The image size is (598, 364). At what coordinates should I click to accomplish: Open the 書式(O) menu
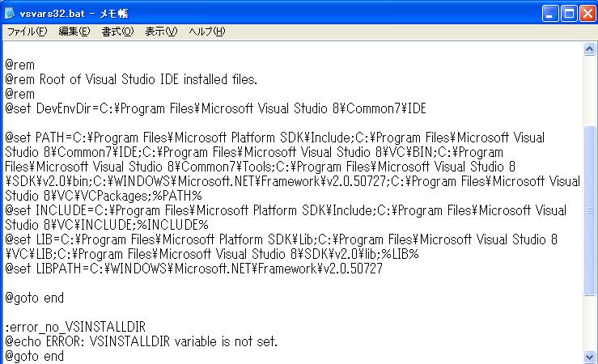pos(117,32)
